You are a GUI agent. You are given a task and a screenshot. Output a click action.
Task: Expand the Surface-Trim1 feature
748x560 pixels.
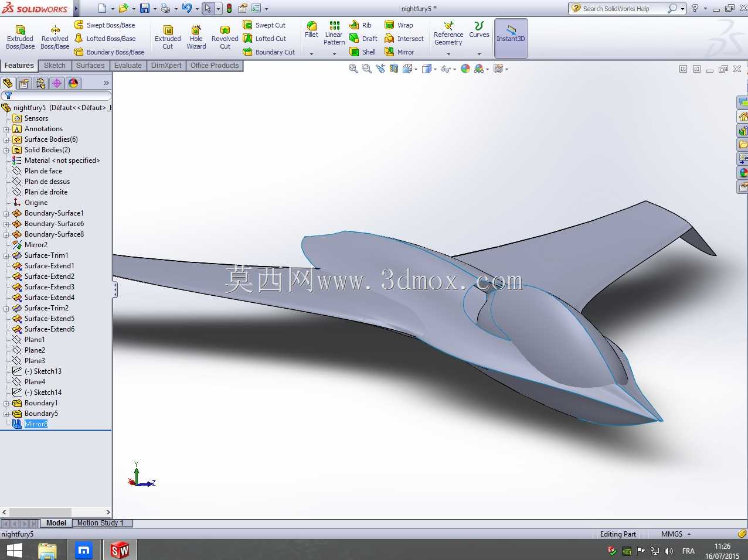(6, 255)
